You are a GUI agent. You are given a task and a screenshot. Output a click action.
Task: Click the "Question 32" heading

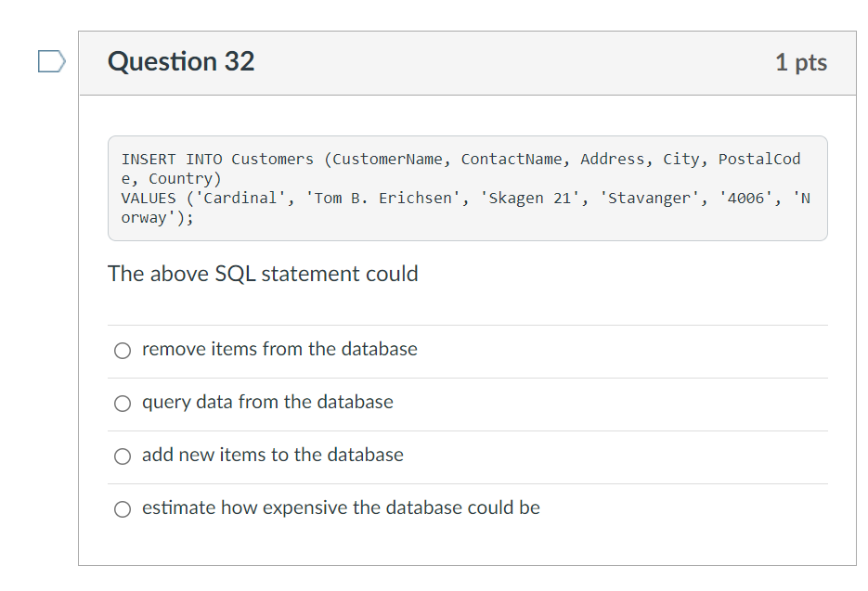(x=181, y=62)
